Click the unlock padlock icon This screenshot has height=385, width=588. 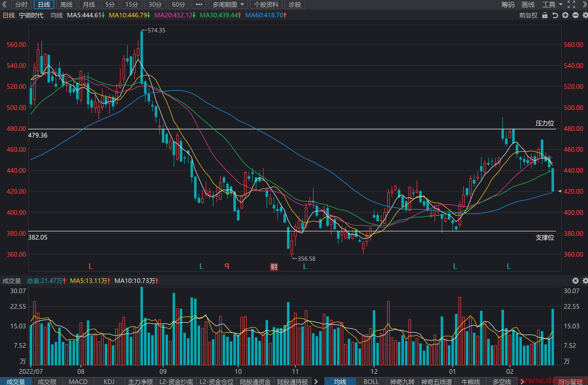point(545,15)
